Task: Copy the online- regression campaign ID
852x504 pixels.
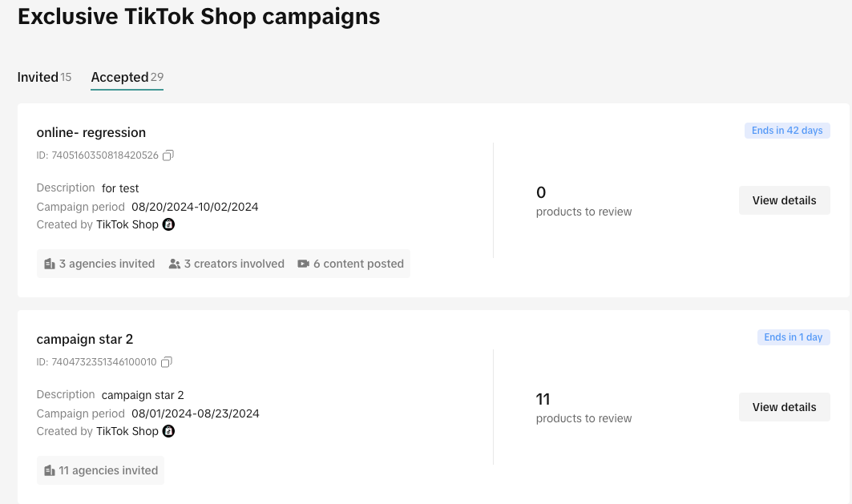Action: pyautogui.click(x=168, y=155)
